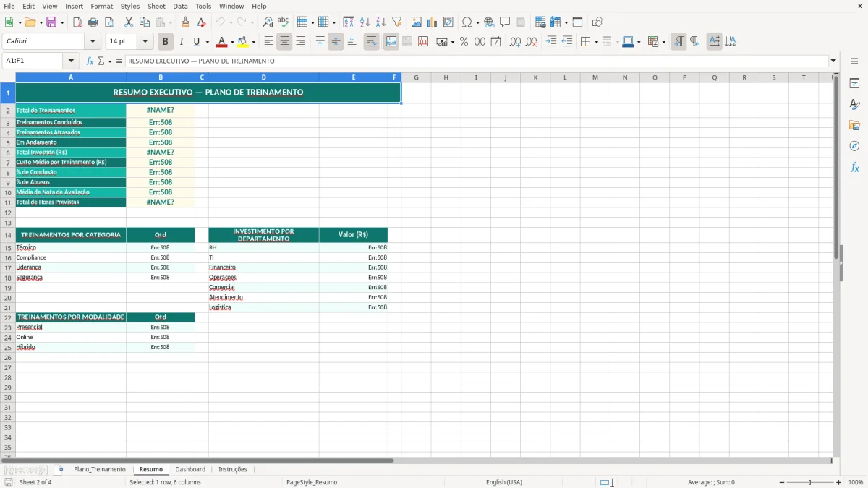Click the Background Color yellow highlight button
The image size is (868, 488).
(x=243, y=42)
